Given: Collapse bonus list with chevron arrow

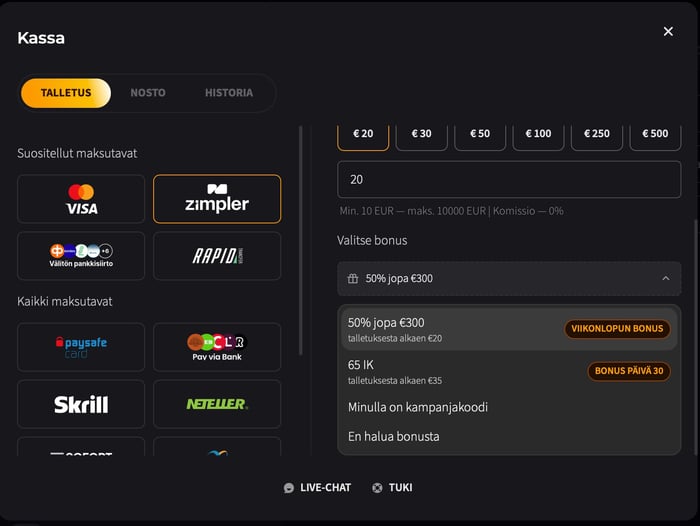Looking at the screenshot, I should tap(666, 279).
